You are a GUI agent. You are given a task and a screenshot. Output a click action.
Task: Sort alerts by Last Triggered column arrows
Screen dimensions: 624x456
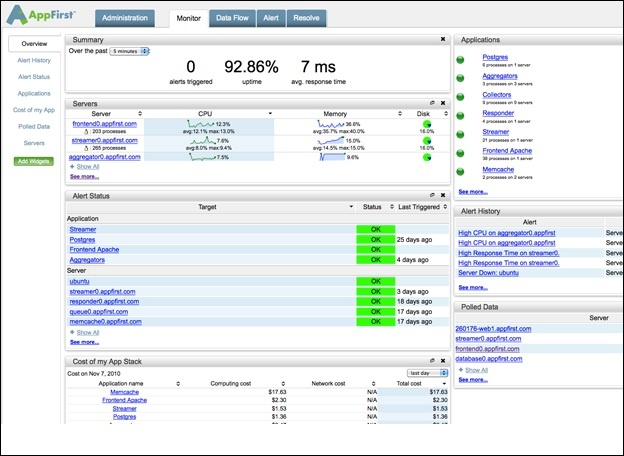pos(445,207)
